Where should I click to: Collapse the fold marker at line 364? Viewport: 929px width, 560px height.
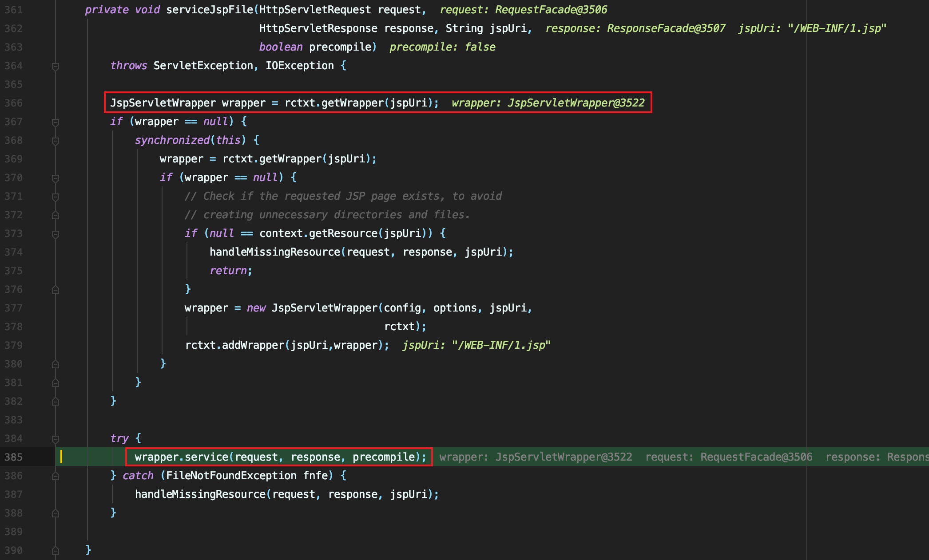[56, 67]
